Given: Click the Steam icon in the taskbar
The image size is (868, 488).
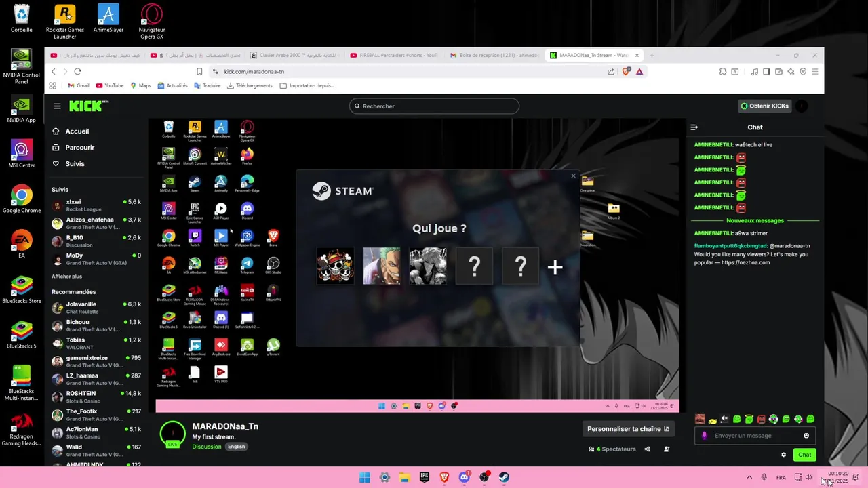Looking at the screenshot, I should [504, 477].
